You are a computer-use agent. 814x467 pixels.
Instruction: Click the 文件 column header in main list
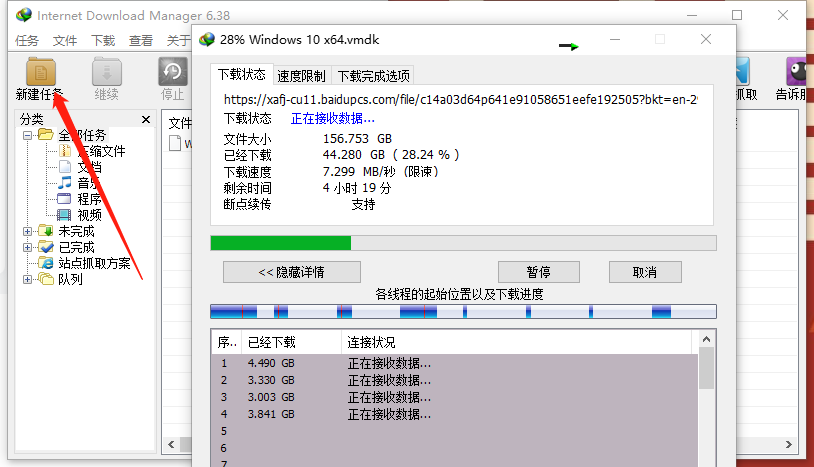click(180, 123)
